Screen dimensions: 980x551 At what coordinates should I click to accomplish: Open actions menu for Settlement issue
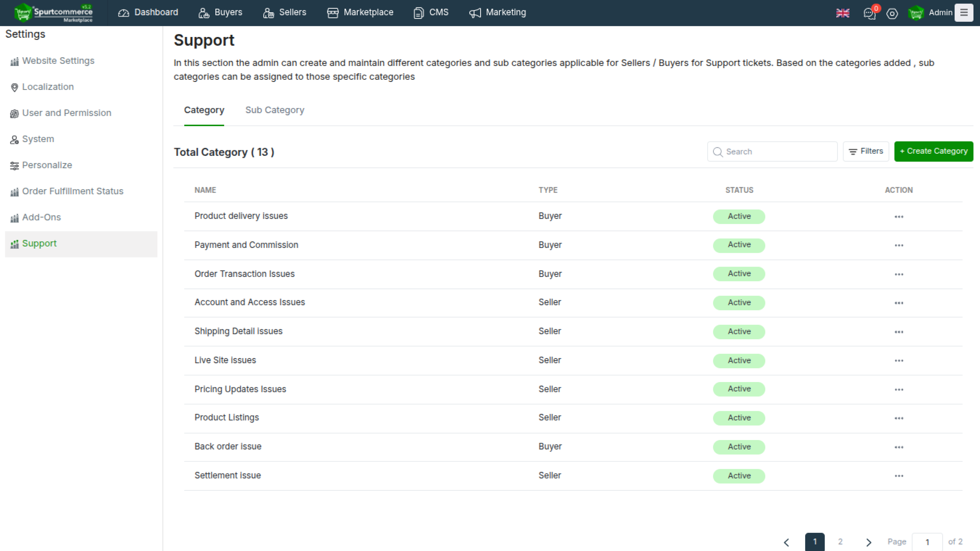[x=899, y=476]
